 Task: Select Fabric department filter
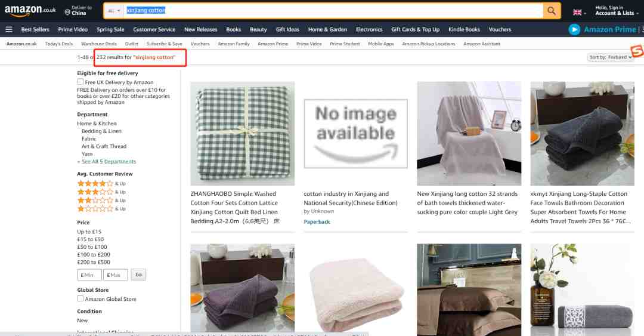[89, 138]
